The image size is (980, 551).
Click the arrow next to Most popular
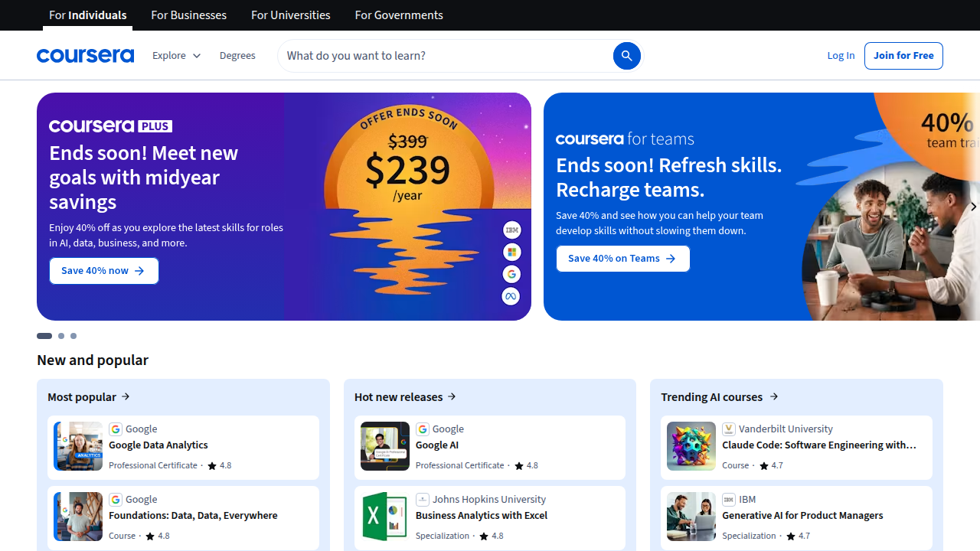(x=126, y=396)
